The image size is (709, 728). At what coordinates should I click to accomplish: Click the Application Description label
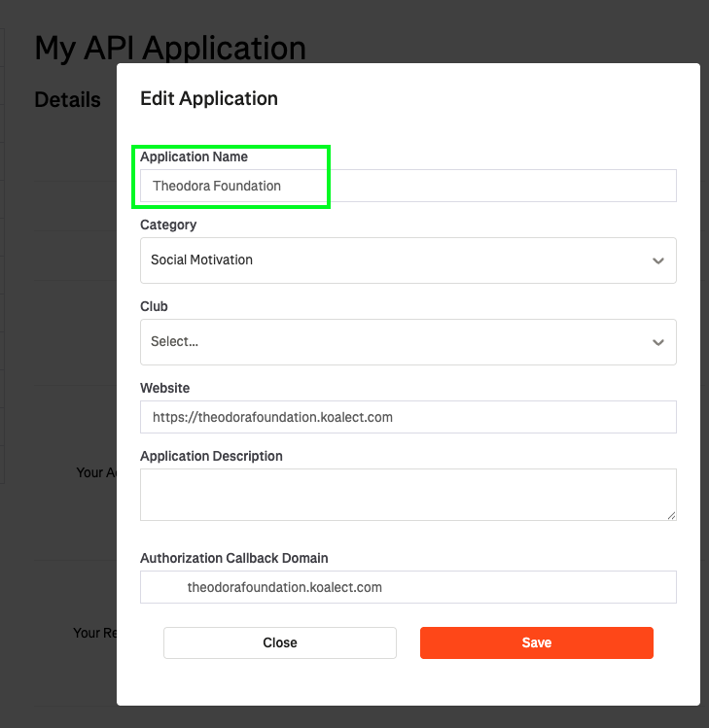[x=211, y=456]
